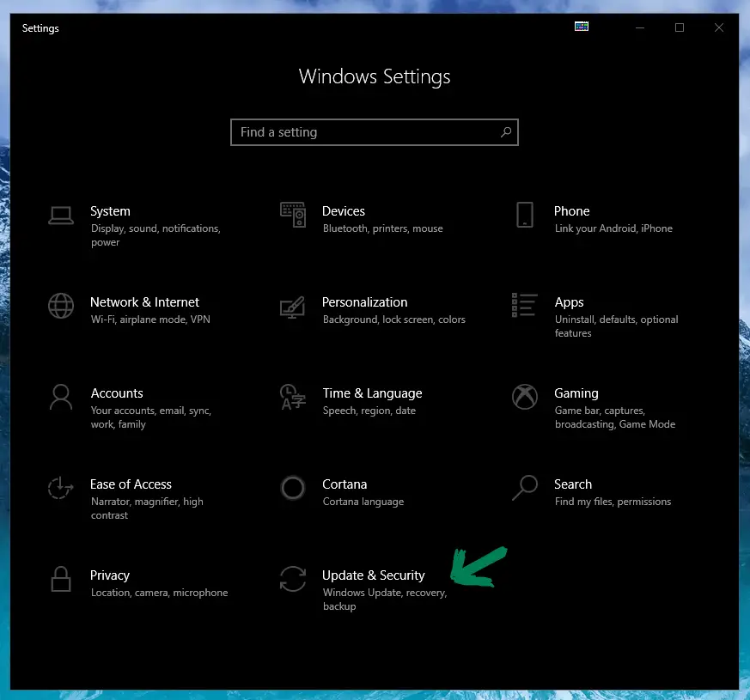
Task: Focus the Find a setting search box
Action: click(374, 132)
